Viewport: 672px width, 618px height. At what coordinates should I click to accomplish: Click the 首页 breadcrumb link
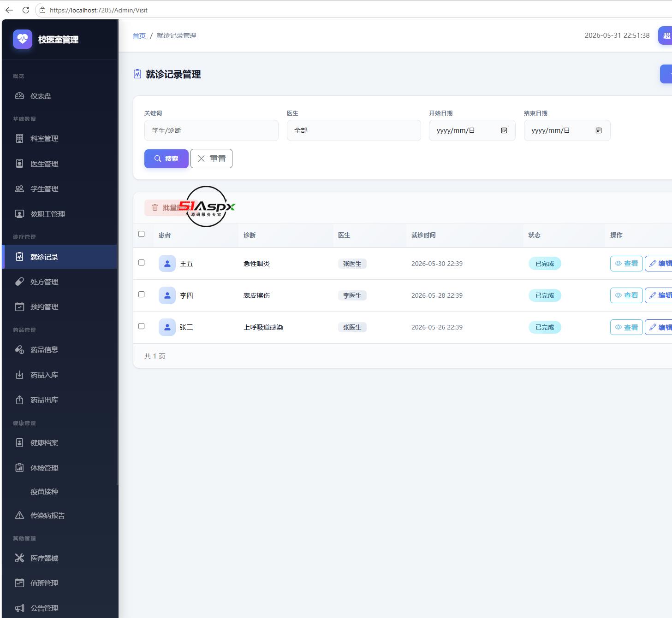click(139, 35)
